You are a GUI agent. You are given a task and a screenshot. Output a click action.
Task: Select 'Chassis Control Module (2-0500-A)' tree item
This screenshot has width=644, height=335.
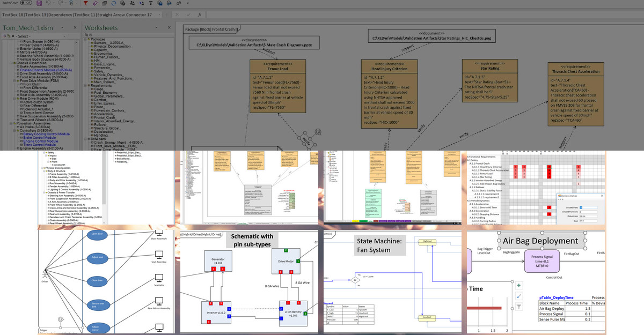(46, 70)
